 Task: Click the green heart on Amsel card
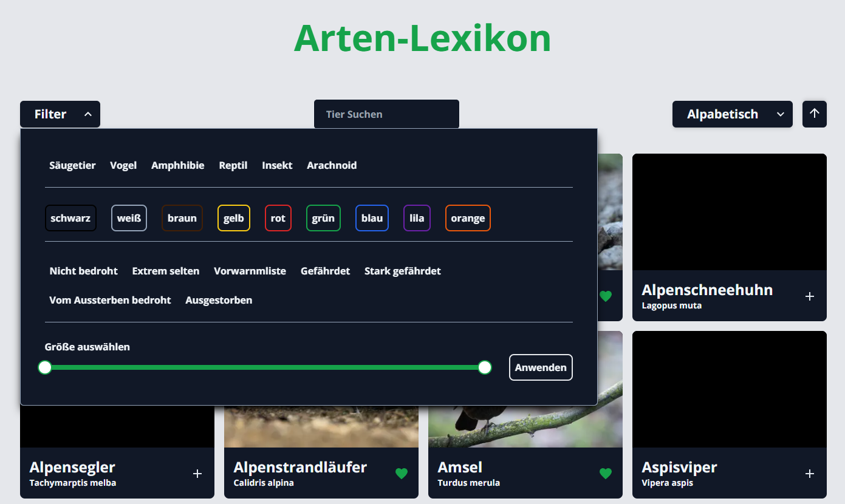pos(605,474)
